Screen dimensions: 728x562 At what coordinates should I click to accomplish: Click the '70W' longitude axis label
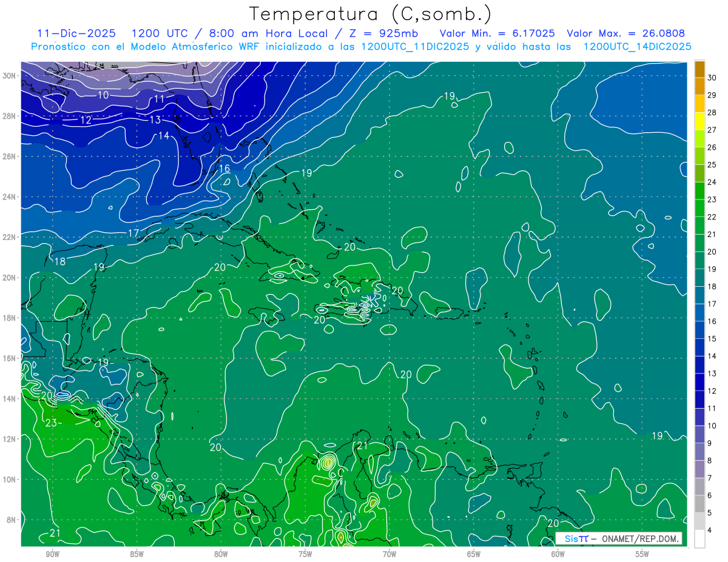[x=389, y=554]
